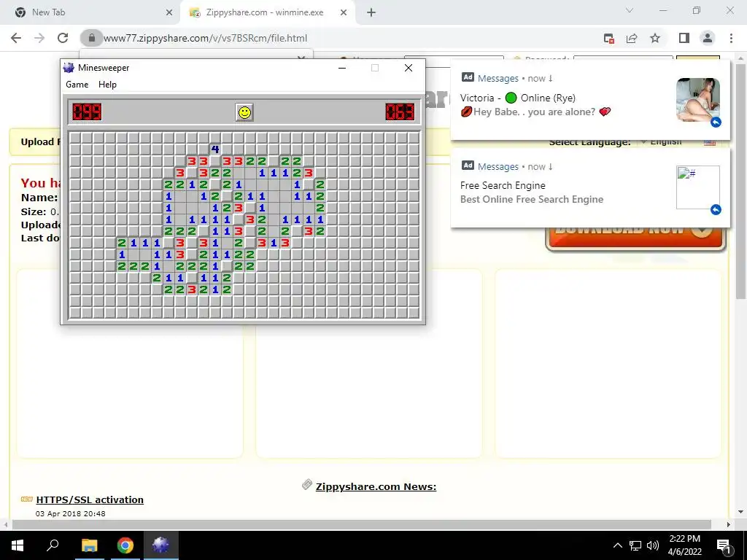Image resolution: width=747 pixels, height=560 pixels.
Task: Open network status in system tray
Action: point(635,545)
